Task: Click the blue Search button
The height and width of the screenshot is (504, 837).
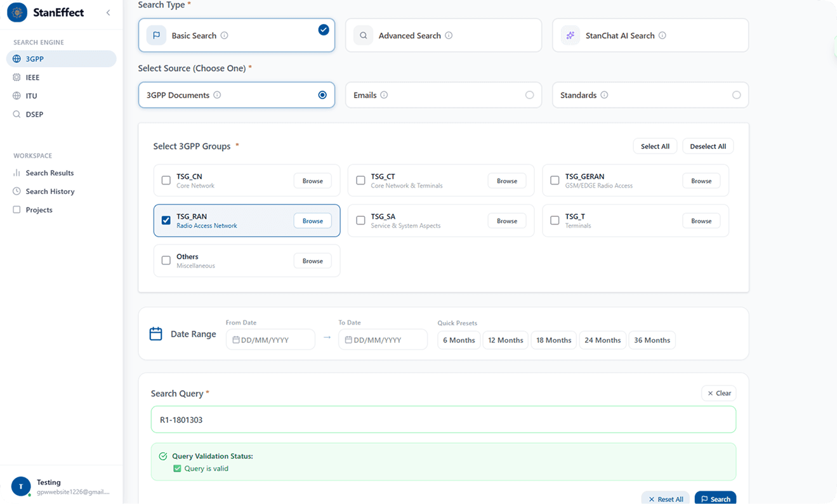Action: pos(715,499)
